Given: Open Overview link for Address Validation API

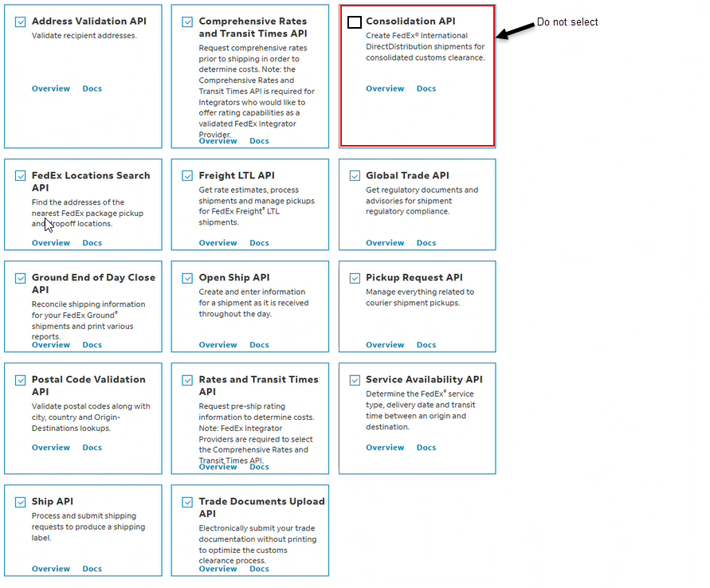Looking at the screenshot, I should pyautogui.click(x=51, y=88).
